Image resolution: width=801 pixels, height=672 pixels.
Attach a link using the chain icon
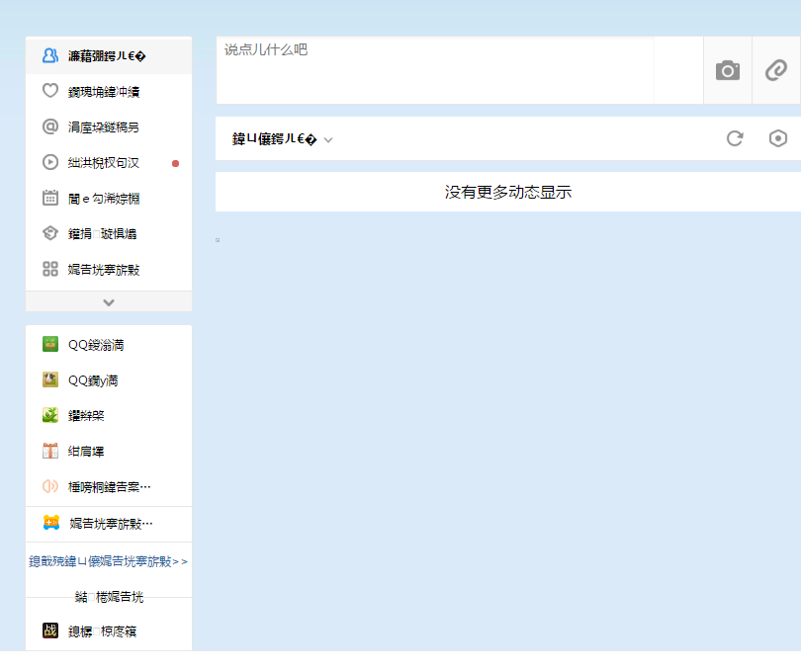(x=776, y=70)
